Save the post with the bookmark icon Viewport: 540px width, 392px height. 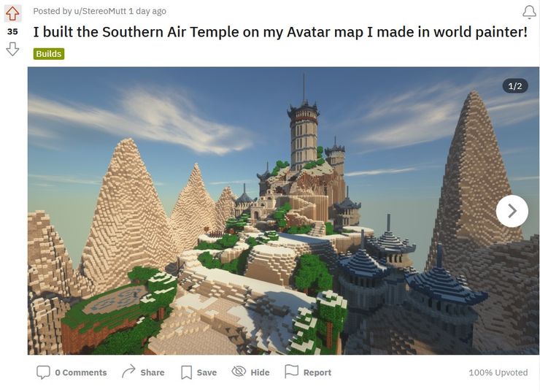coord(186,372)
